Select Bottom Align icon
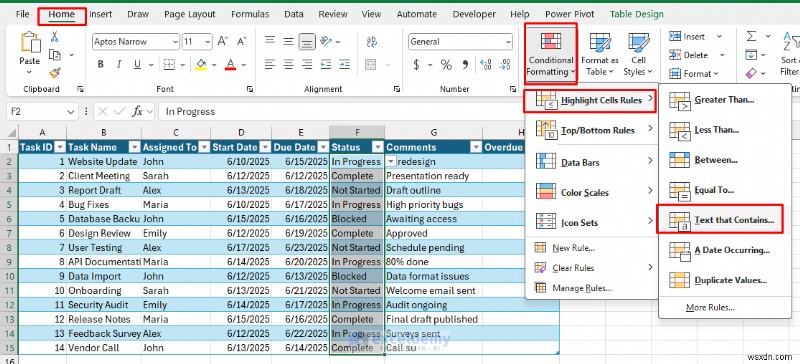Viewport: 800px width, 364px height. [x=307, y=41]
